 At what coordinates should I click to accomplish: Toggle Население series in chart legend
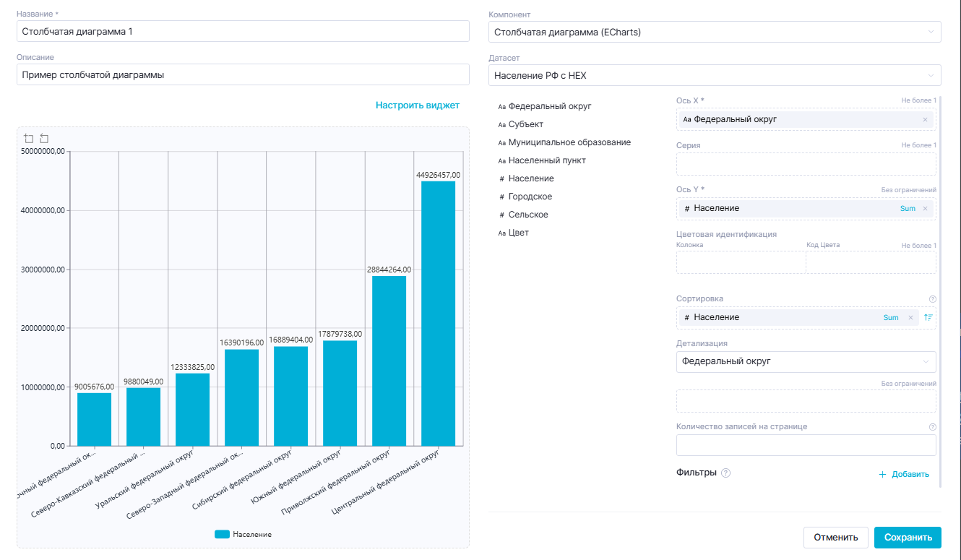click(243, 534)
